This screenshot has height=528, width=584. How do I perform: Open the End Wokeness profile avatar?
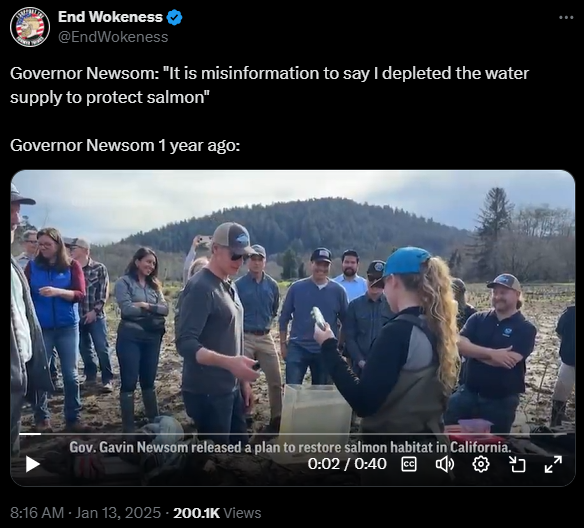[30, 27]
